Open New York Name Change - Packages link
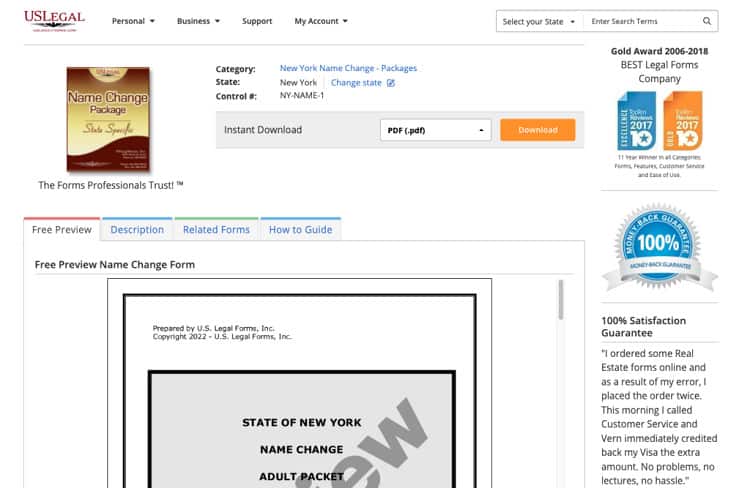The width and height of the screenshot is (750, 488). pyautogui.click(x=348, y=68)
